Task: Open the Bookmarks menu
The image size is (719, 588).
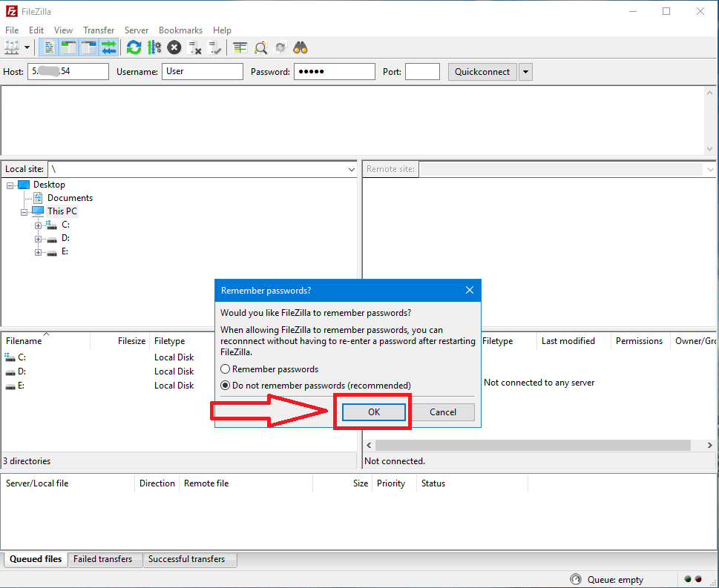Action: tap(180, 30)
